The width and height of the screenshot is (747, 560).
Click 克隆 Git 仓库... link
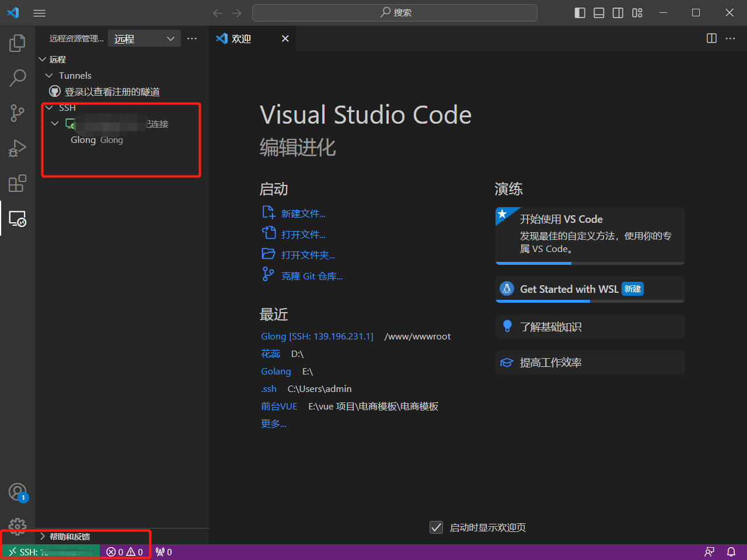point(312,276)
